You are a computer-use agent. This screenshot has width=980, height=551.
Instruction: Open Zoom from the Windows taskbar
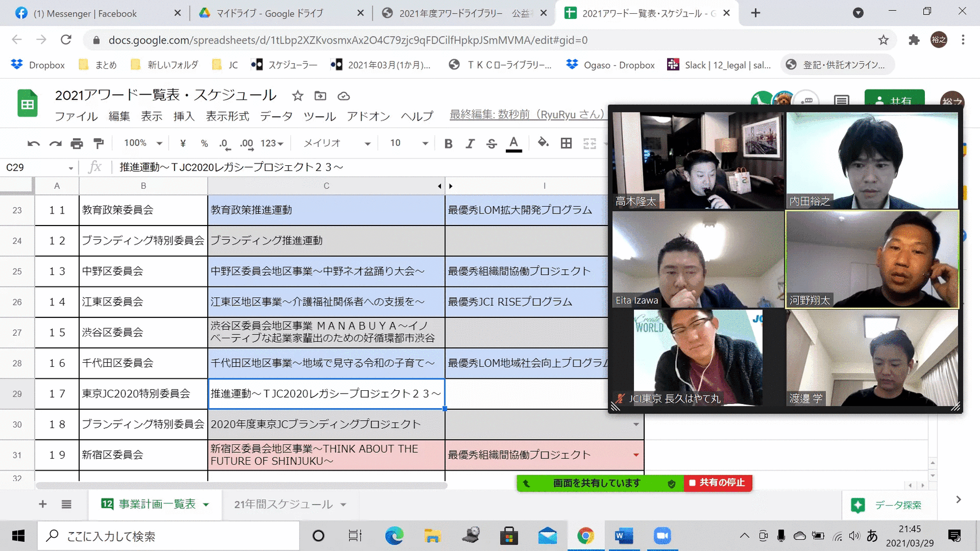pos(662,536)
